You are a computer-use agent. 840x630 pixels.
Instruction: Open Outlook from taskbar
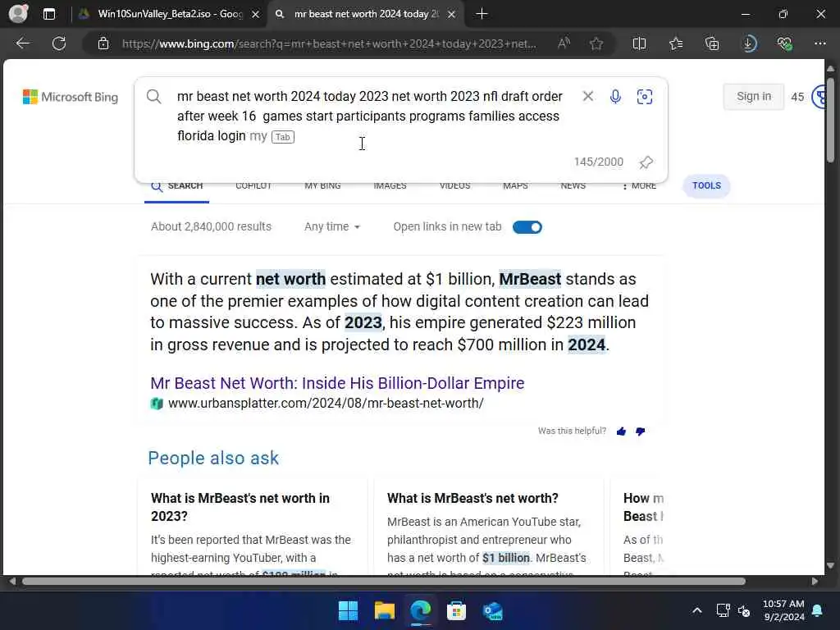[x=492, y=610]
